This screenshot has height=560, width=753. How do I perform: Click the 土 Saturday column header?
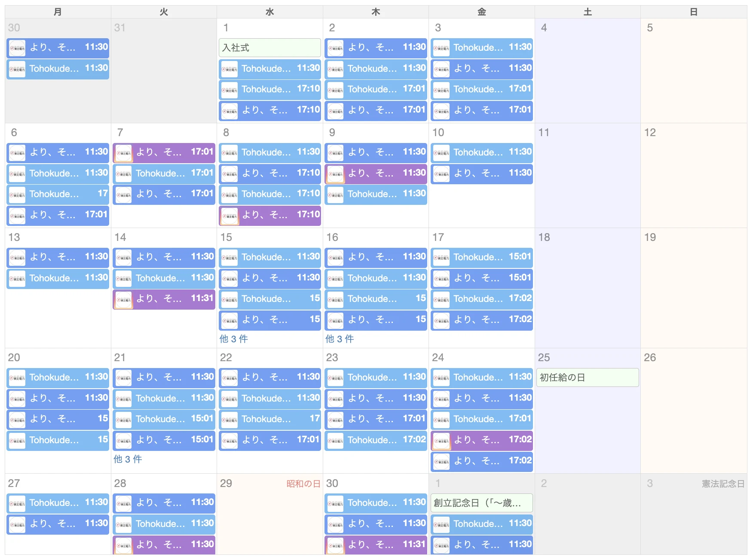point(588,12)
